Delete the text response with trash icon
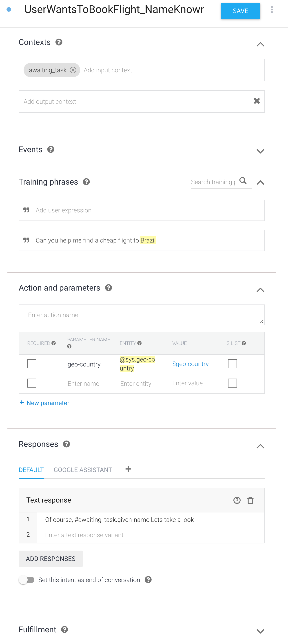This screenshot has width=288, height=644. tap(250, 500)
